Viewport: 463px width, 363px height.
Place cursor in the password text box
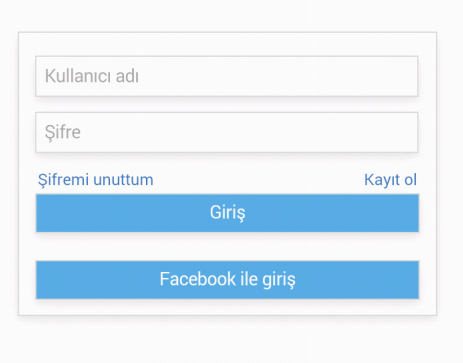(227, 132)
